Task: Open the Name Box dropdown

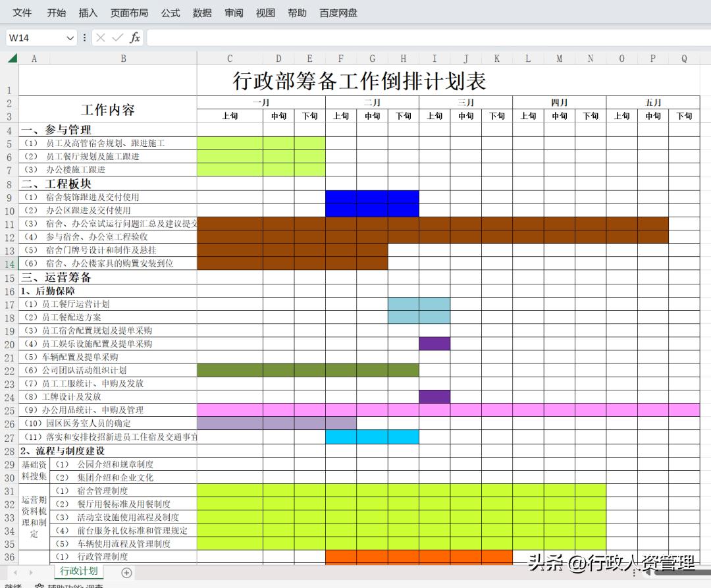Action: pos(70,38)
